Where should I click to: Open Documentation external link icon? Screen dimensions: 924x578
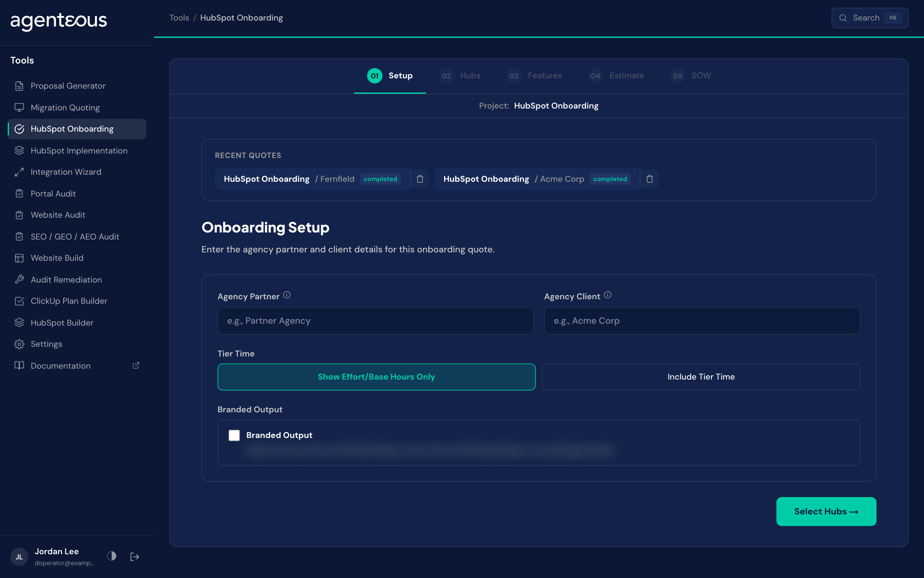point(136,365)
